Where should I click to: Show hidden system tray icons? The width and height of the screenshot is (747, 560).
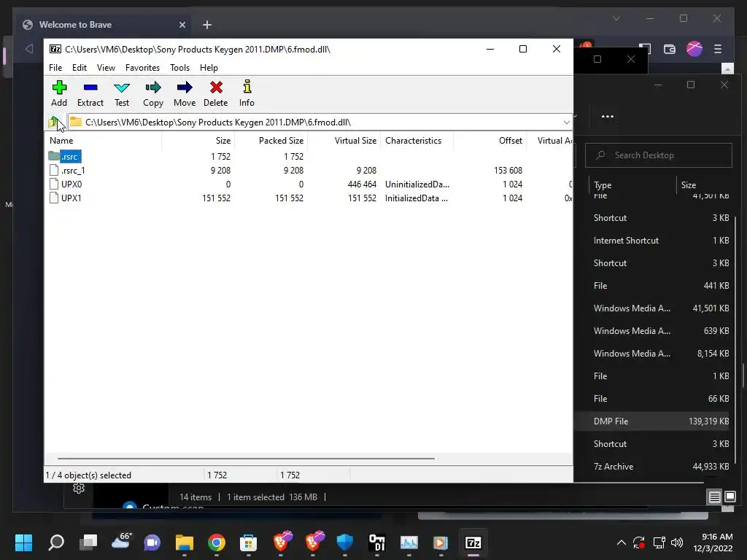[622, 542]
